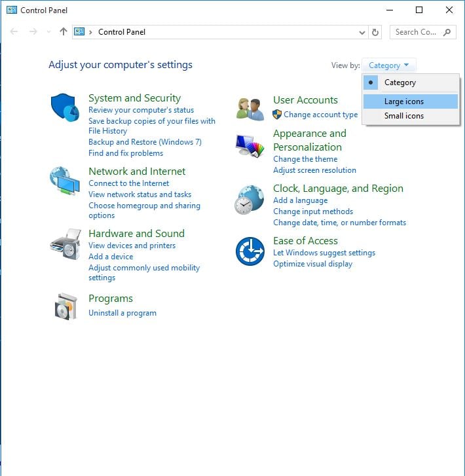Open Review your computer's status
Viewport: 465px width, 476px height.
141,110
